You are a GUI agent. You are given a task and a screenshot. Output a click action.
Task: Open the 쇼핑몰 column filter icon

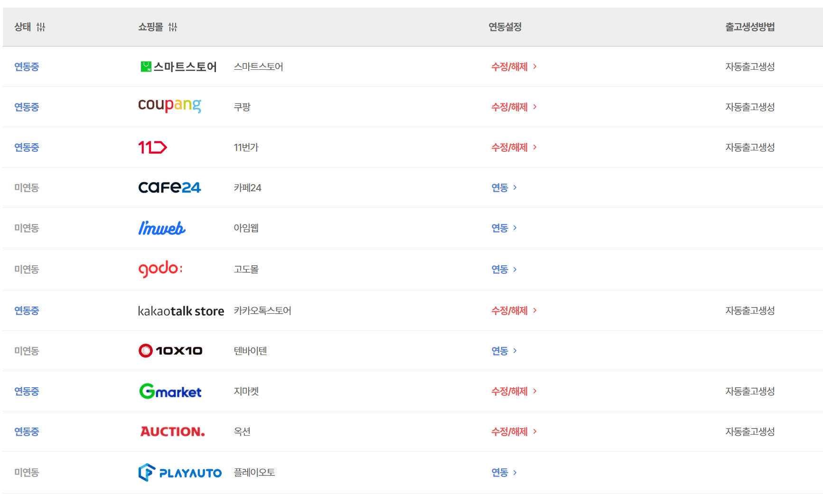(173, 27)
